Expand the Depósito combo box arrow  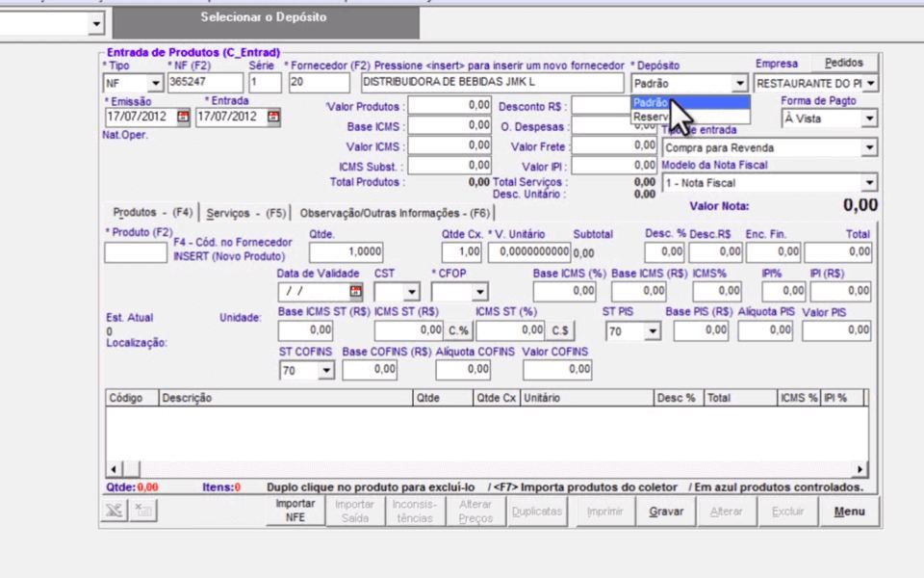(x=739, y=84)
